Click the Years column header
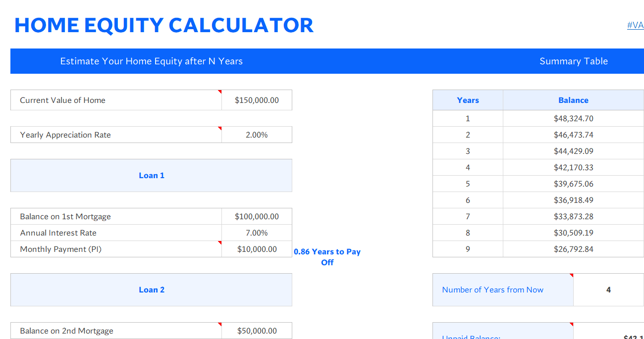This screenshot has width=644, height=339. 468,100
